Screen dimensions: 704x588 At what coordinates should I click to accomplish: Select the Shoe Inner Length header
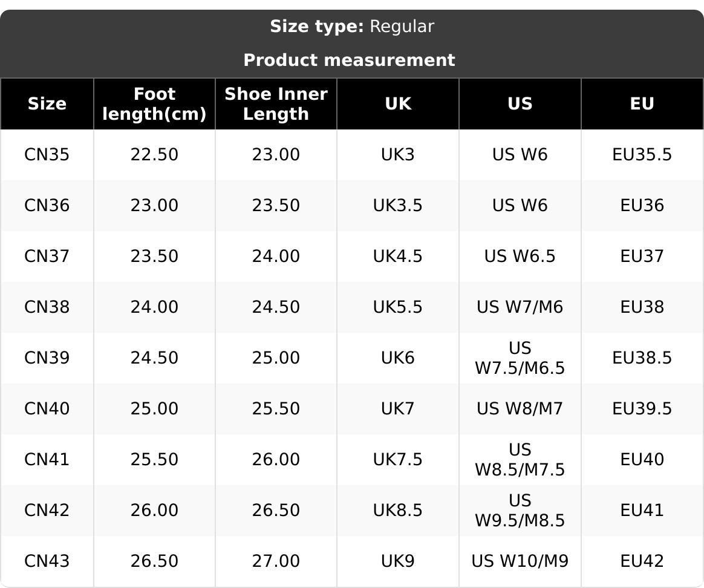tap(276, 104)
